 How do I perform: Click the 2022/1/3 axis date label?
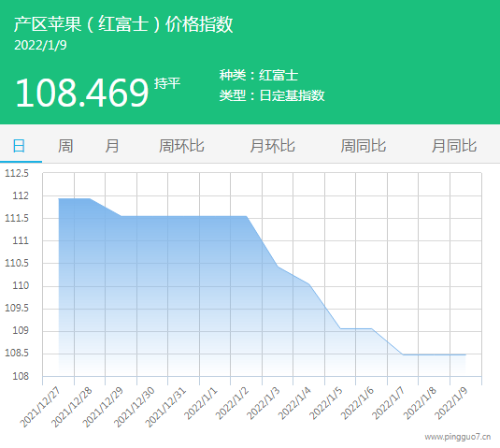coord(264,403)
